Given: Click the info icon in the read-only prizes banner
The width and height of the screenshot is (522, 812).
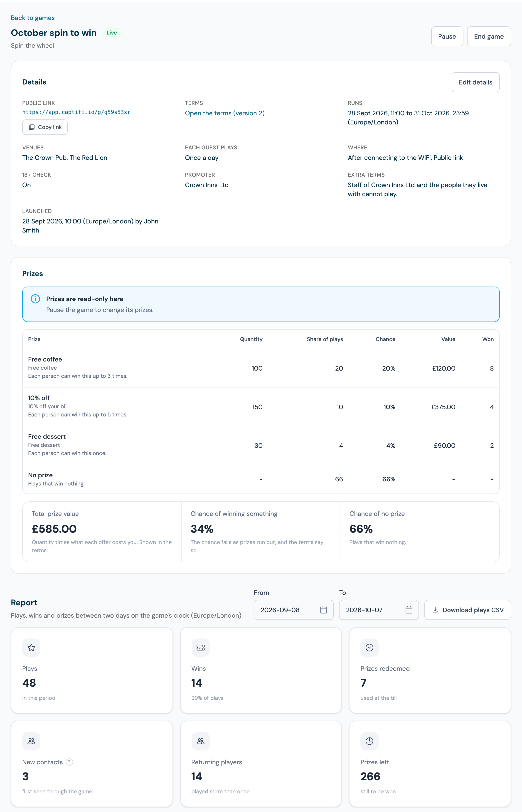Looking at the screenshot, I should click(x=35, y=299).
